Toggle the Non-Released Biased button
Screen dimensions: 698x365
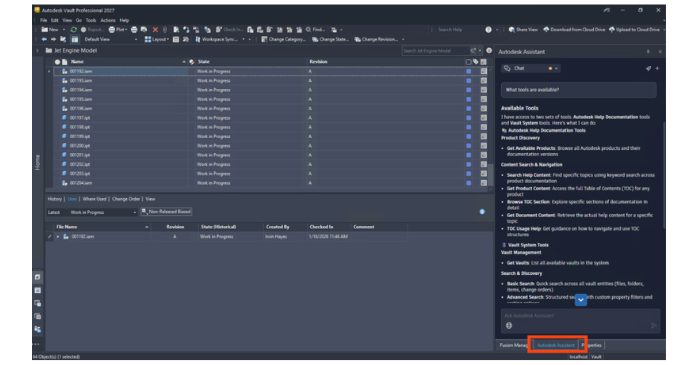click(166, 212)
